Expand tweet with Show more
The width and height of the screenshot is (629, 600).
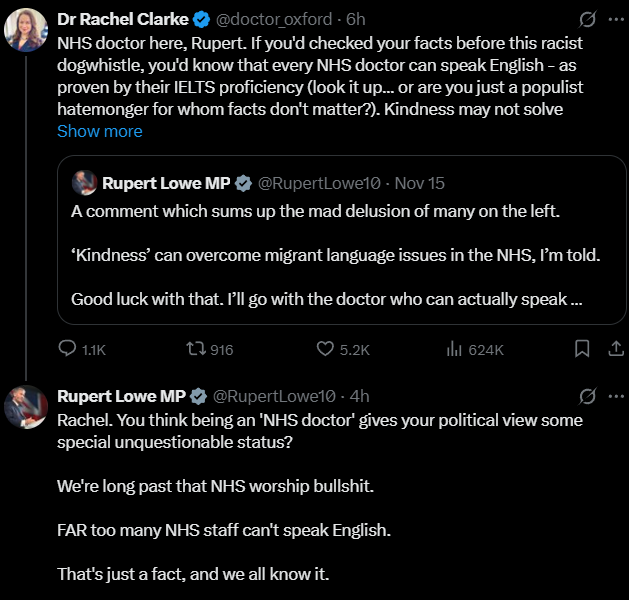(x=99, y=131)
